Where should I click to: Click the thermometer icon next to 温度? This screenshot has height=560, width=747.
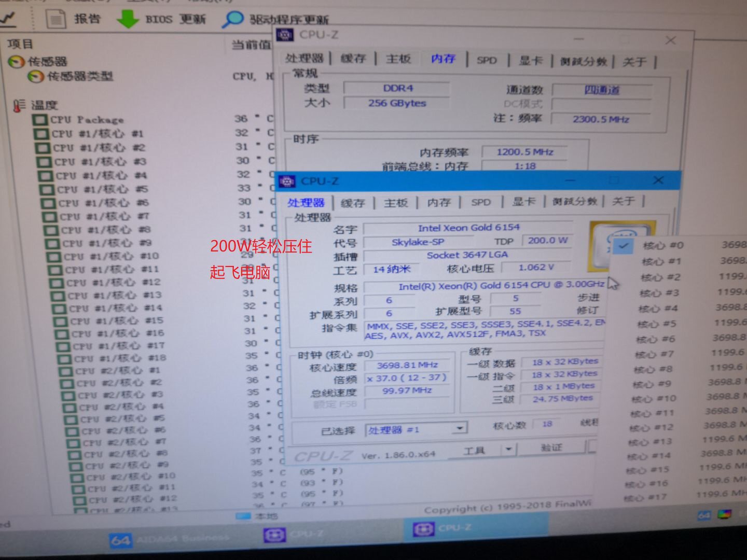coord(19,106)
